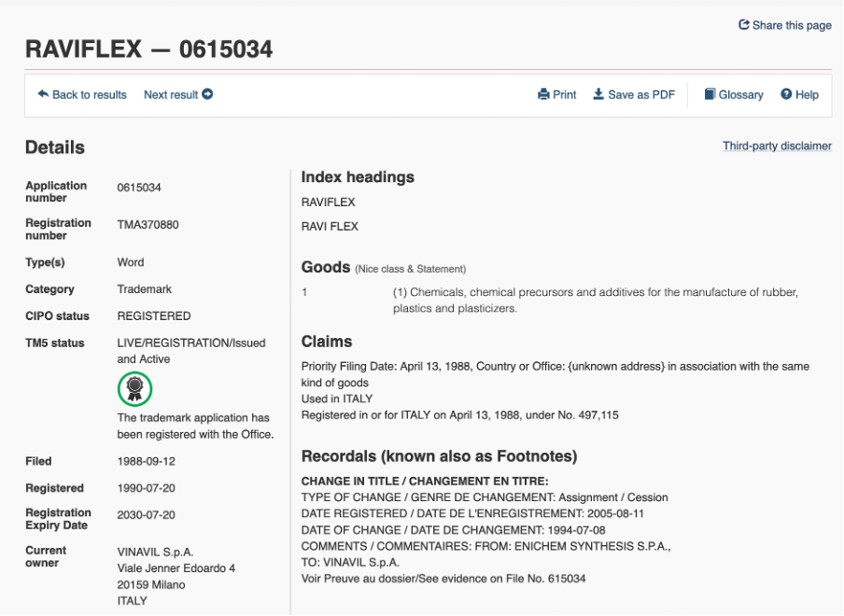Viewport: 844px width, 616px height.
Task: Click the Category value Trademark
Action: (145, 289)
